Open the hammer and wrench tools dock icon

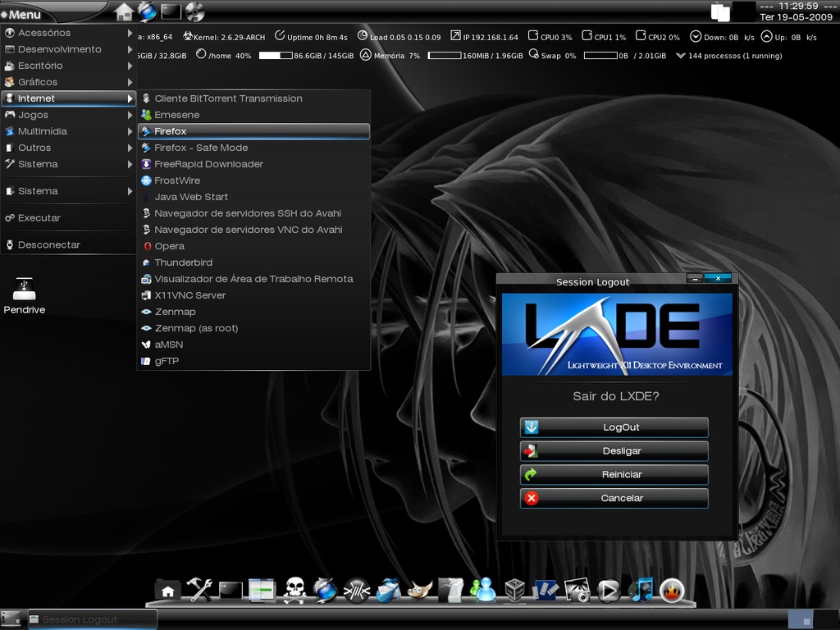199,591
